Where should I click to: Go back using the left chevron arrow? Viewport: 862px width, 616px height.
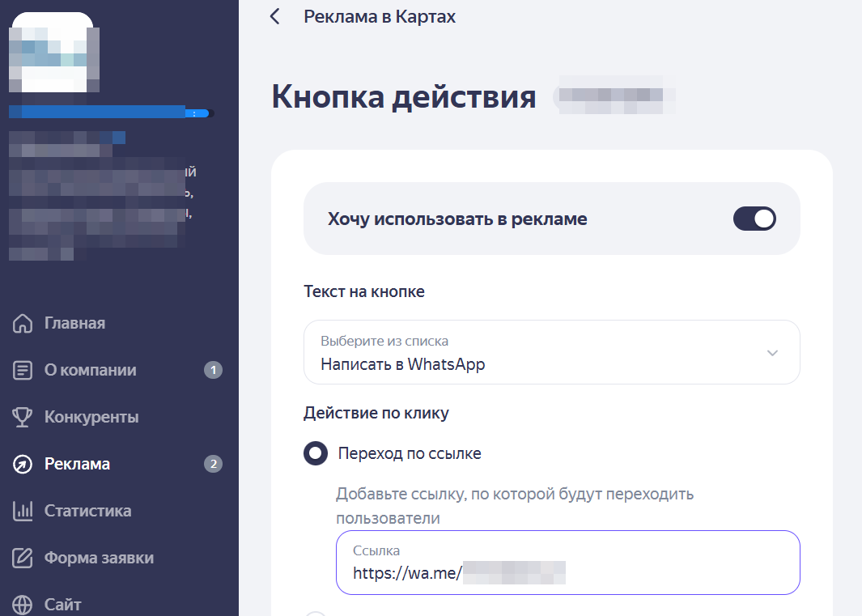(x=275, y=17)
